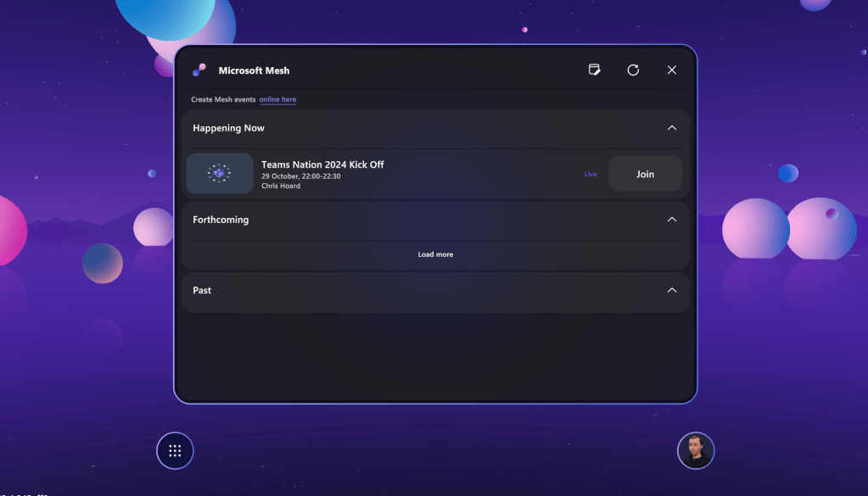
Task: Refresh the Mesh events list
Action: [x=633, y=70]
